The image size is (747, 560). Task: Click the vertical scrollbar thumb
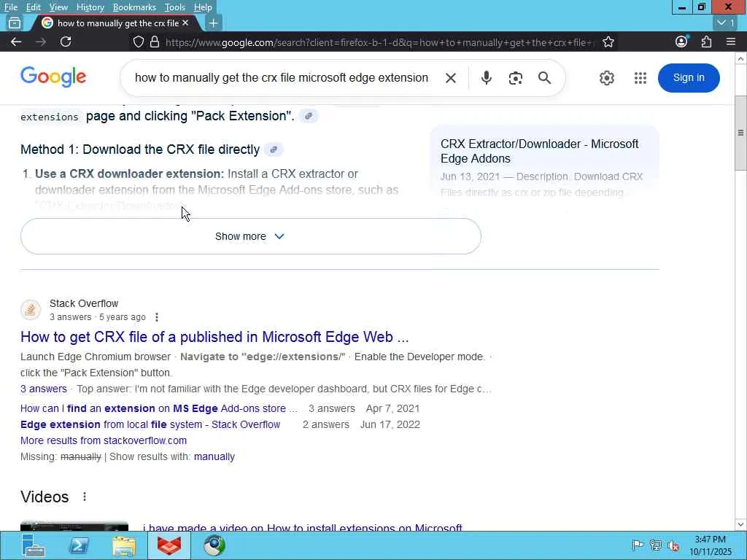pyautogui.click(x=740, y=133)
